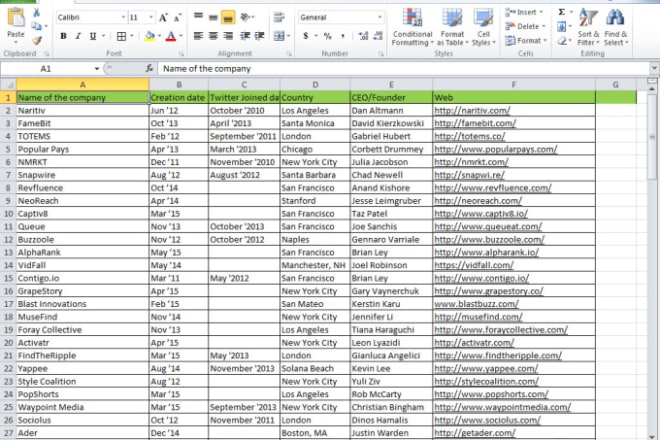
Task: Select cell containing Gary Vaynerchuk
Action: [391, 291]
